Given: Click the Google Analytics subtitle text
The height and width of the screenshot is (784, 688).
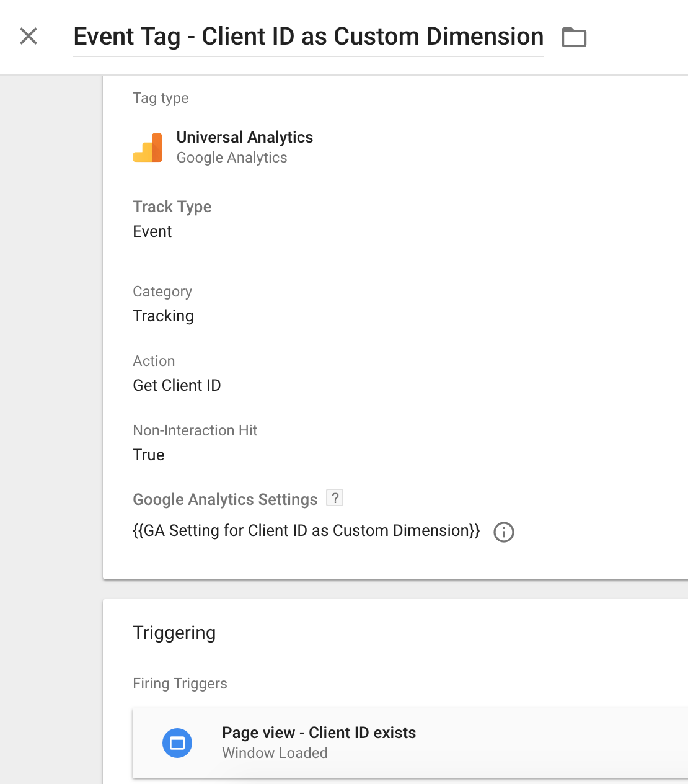Looking at the screenshot, I should 232,158.
